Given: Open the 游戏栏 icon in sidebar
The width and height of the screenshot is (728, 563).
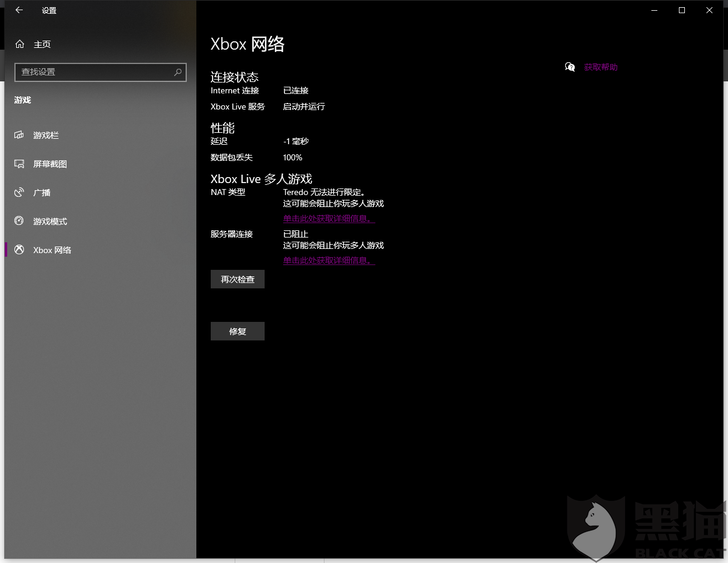Looking at the screenshot, I should point(19,135).
